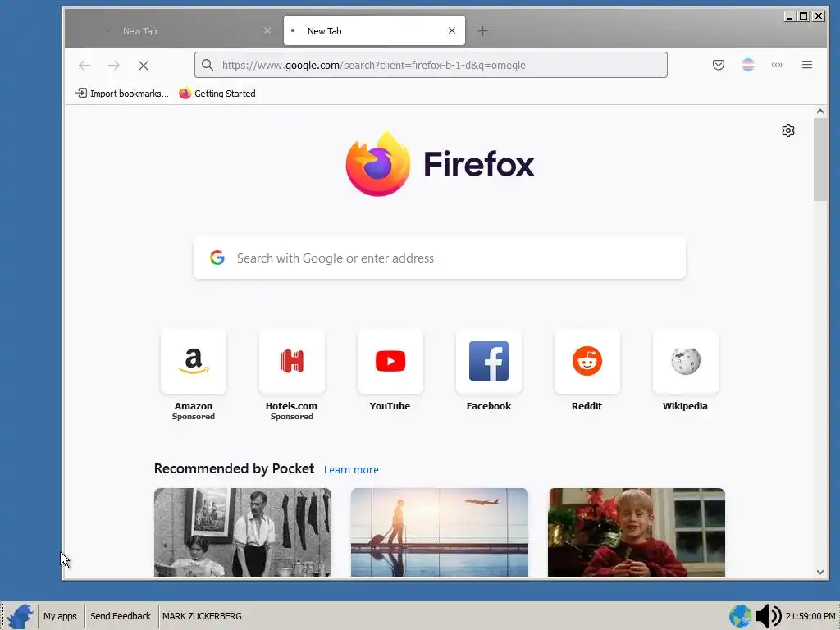Open Getting Started bookmark

click(x=217, y=94)
